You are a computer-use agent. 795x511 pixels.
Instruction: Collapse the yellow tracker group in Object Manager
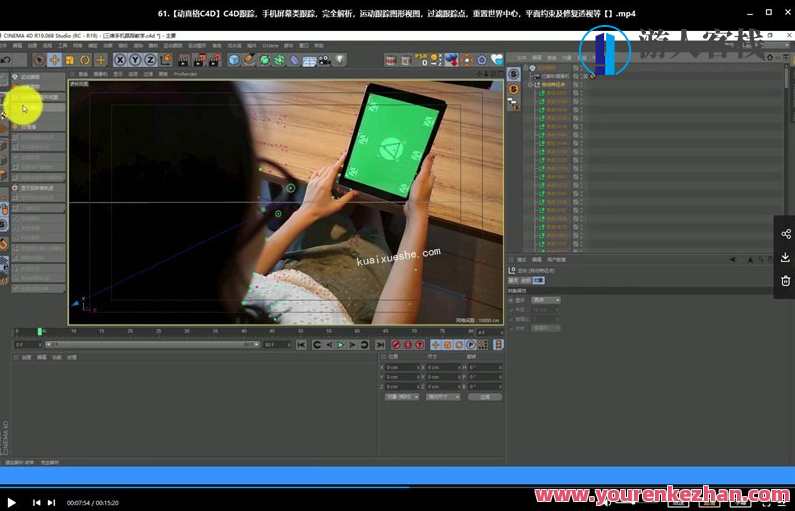[x=531, y=85]
